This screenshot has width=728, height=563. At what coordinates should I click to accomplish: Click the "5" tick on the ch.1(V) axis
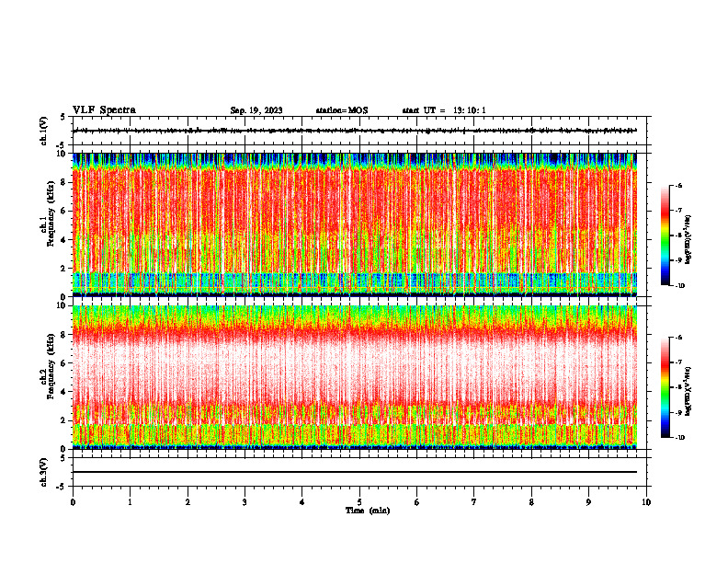pyautogui.click(x=63, y=117)
